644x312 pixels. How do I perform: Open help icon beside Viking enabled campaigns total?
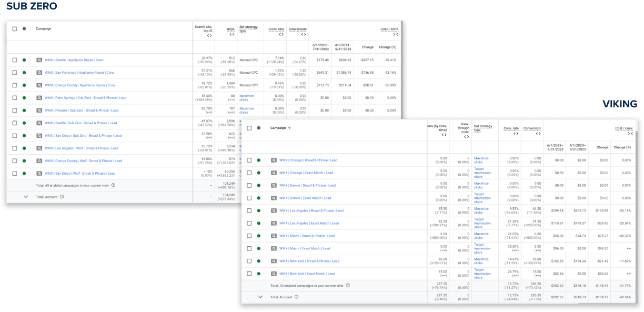[348, 286]
